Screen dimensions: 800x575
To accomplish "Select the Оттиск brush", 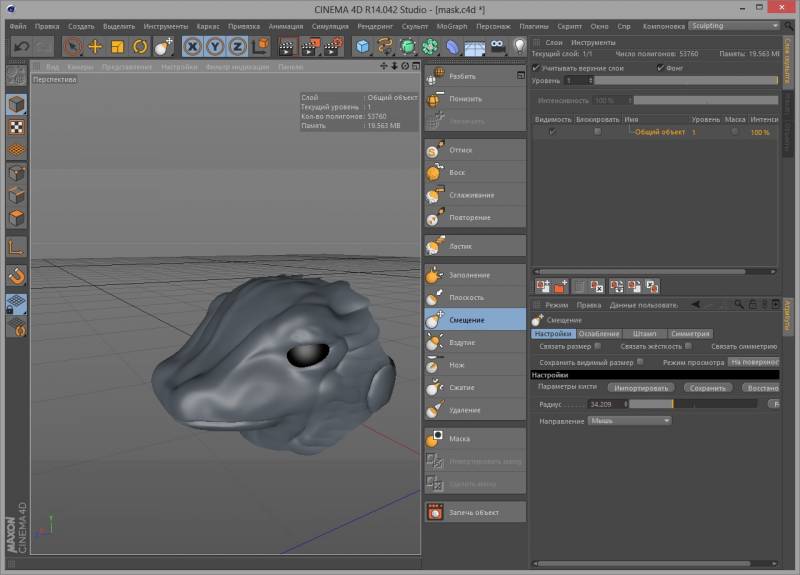I will (475, 150).
